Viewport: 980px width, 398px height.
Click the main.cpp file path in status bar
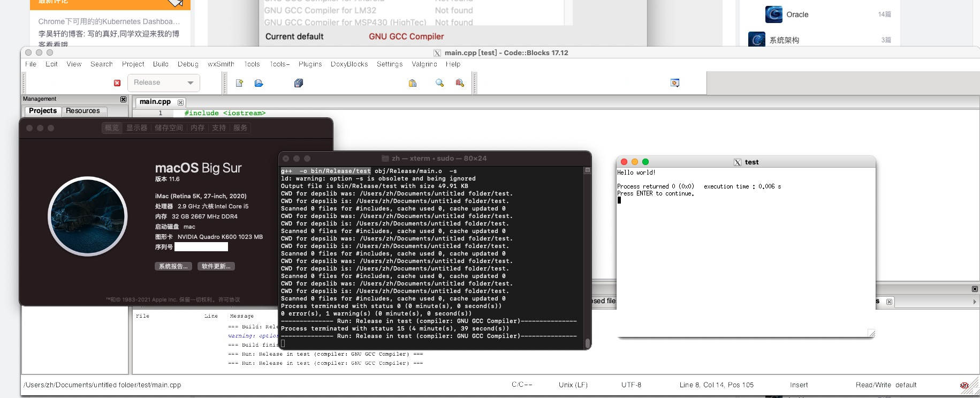tap(102, 385)
